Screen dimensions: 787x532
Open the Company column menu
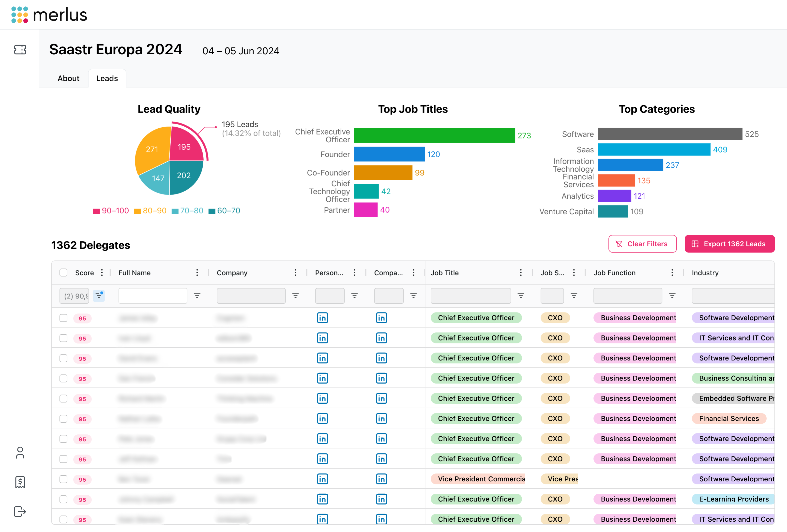click(x=295, y=273)
